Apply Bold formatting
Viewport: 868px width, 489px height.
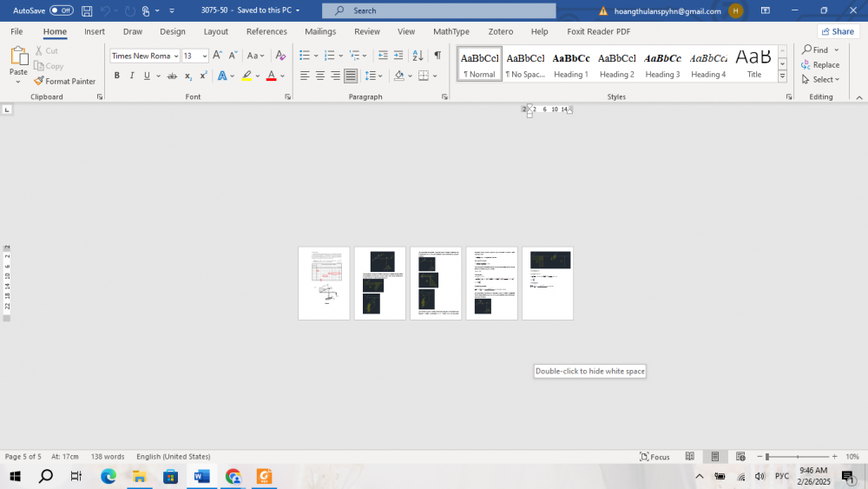click(x=117, y=76)
